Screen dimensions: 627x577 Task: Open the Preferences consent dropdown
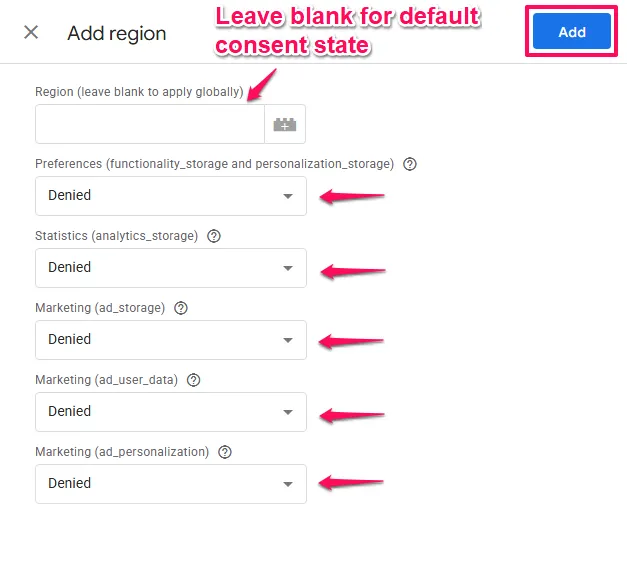pyautogui.click(x=171, y=196)
